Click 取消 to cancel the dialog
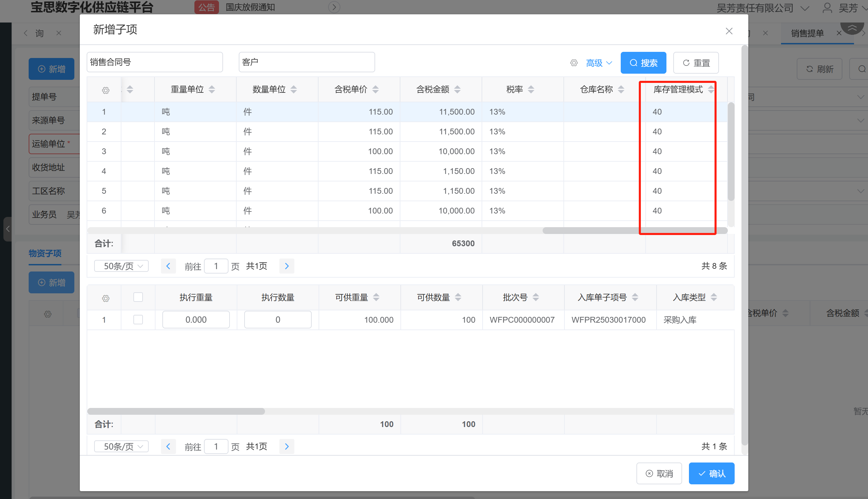 [x=659, y=473]
